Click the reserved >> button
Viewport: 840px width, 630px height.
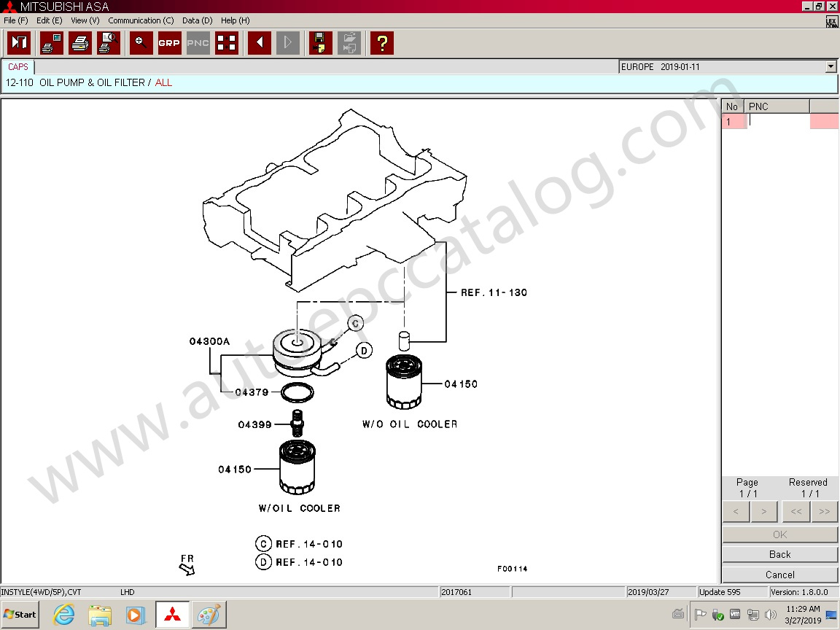pos(825,512)
